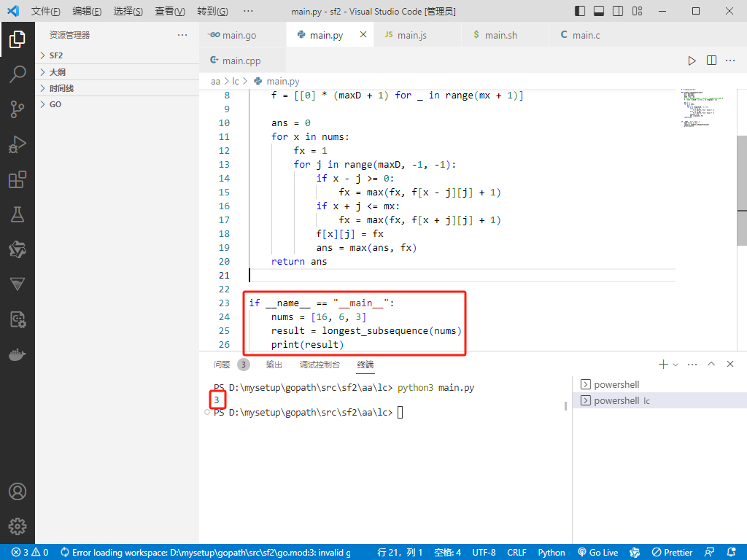Open the 文件(F) menu
Screen dimensions: 747x560
(x=46, y=11)
